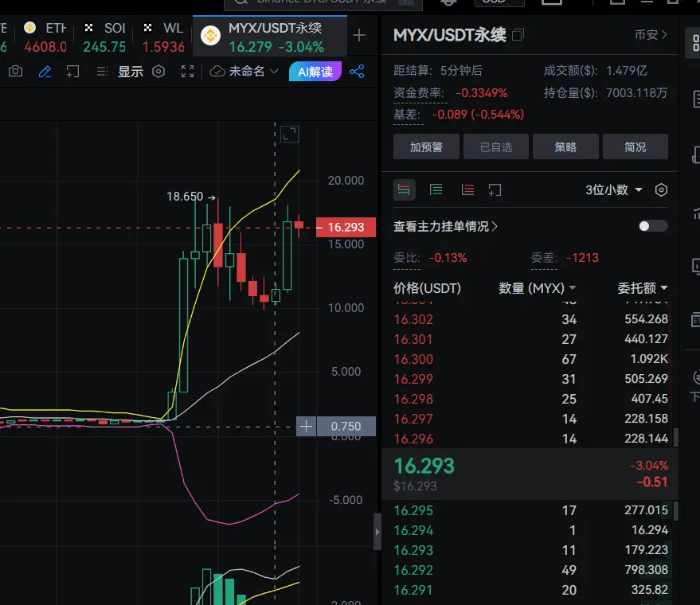Viewport: 700px width, 605px height.
Task: Open chart settings hexagon icon
Action: 158,72
